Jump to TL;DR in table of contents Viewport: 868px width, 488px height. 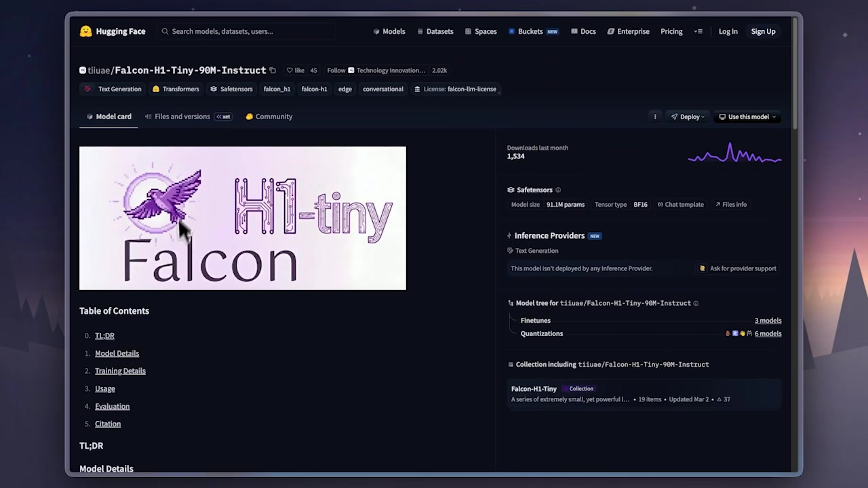(x=104, y=335)
